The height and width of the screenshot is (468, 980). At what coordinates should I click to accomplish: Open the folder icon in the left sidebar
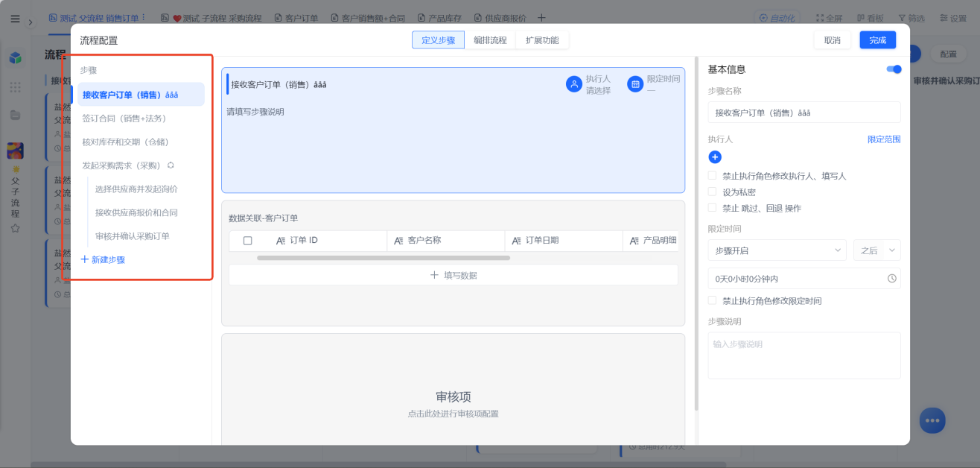[15, 115]
